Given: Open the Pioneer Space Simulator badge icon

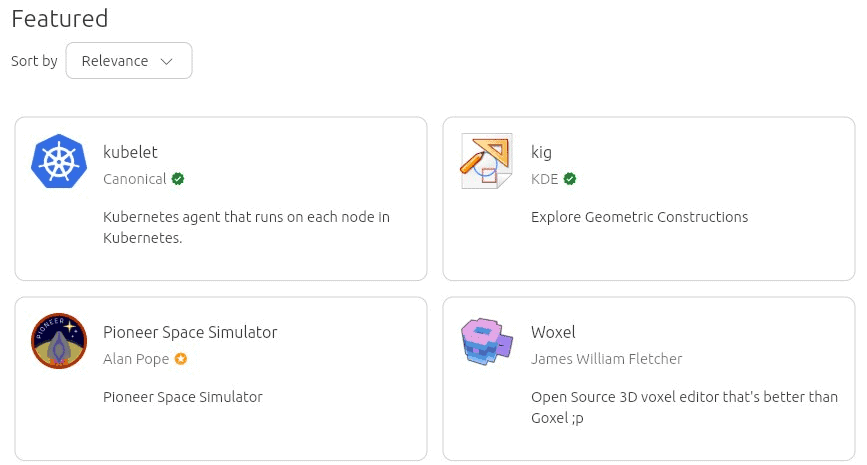Looking at the screenshot, I should (59, 341).
